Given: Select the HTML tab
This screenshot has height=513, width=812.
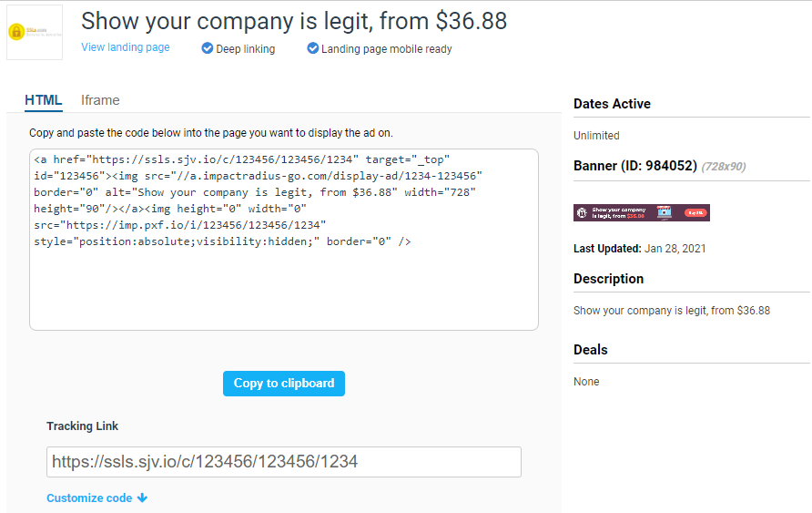Looking at the screenshot, I should pos(44,100).
